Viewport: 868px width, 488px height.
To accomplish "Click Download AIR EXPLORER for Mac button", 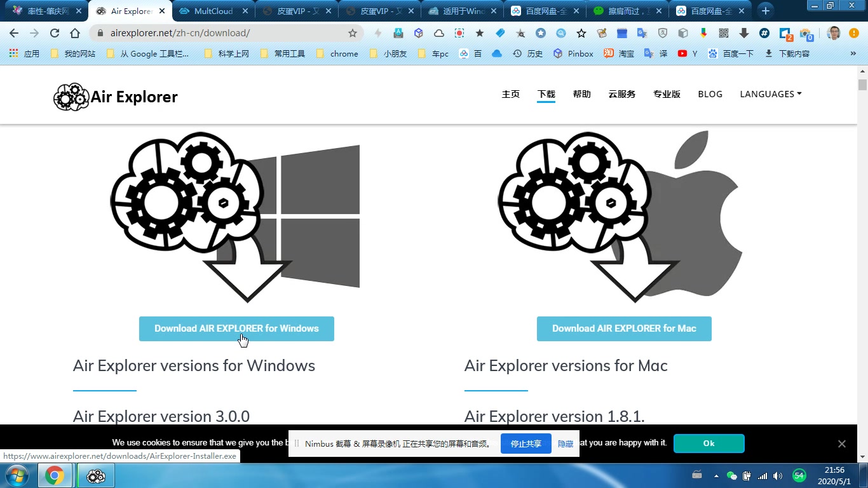I will (x=624, y=329).
